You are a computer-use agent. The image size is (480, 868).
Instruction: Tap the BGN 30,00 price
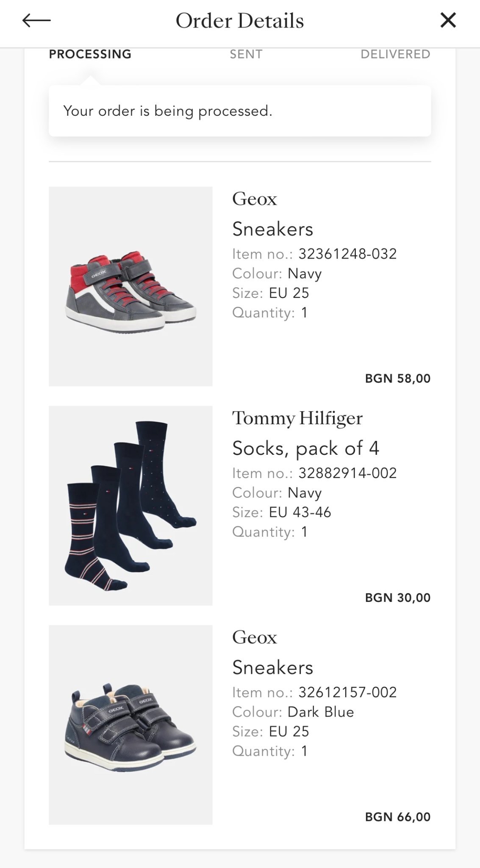397,598
